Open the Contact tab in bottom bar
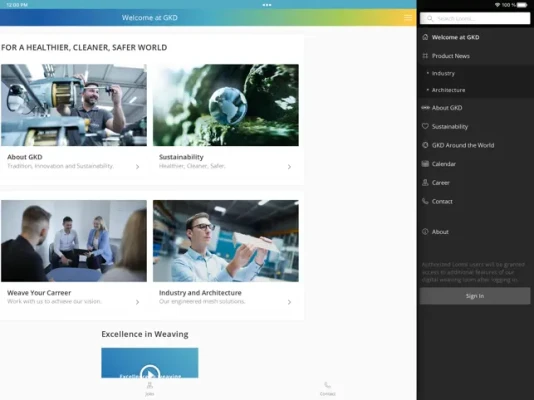This screenshot has height=400, width=534. coord(327,389)
